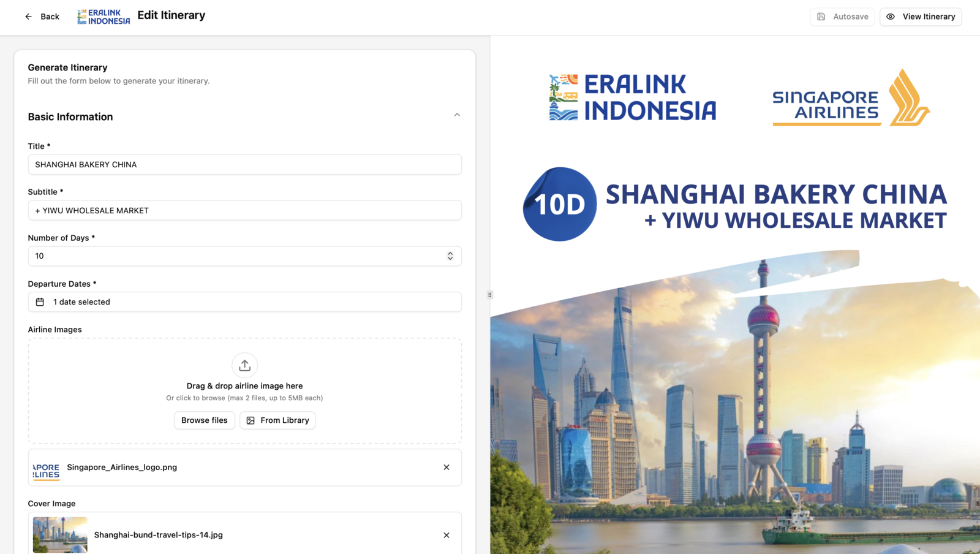Click '+ YIWU WHOLESALE MARKET' preview subtitle
980x554 pixels.
(795, 221)
